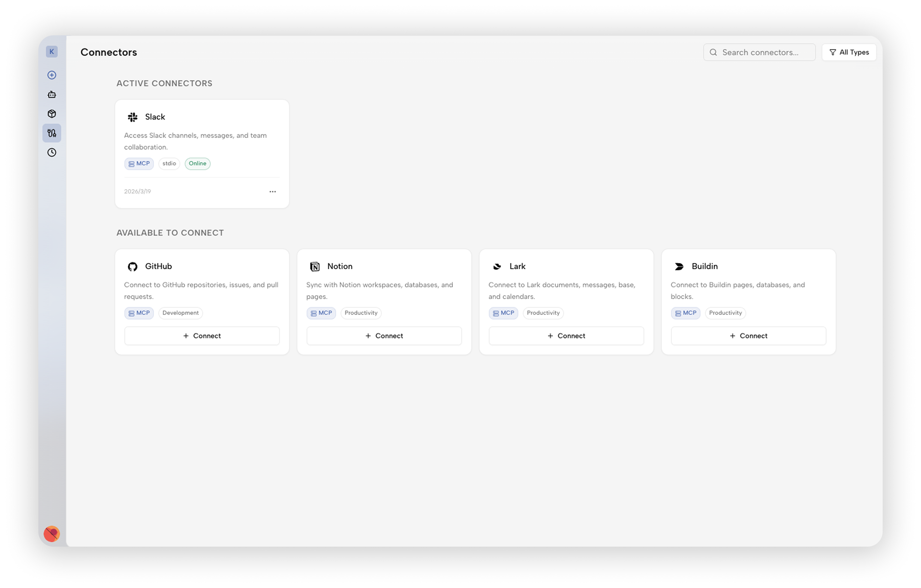Click the MCP badge on GitHub card

pyautogui.click(x=139, y=313)
